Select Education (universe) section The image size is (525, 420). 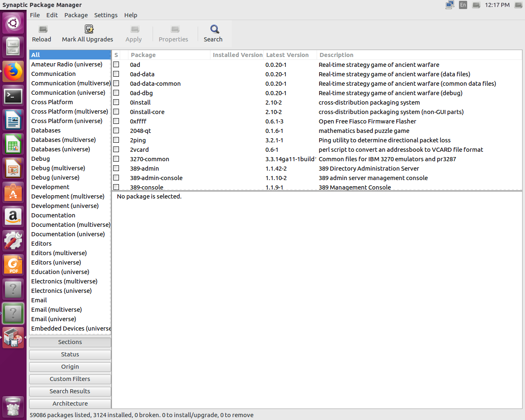(70, 272)
